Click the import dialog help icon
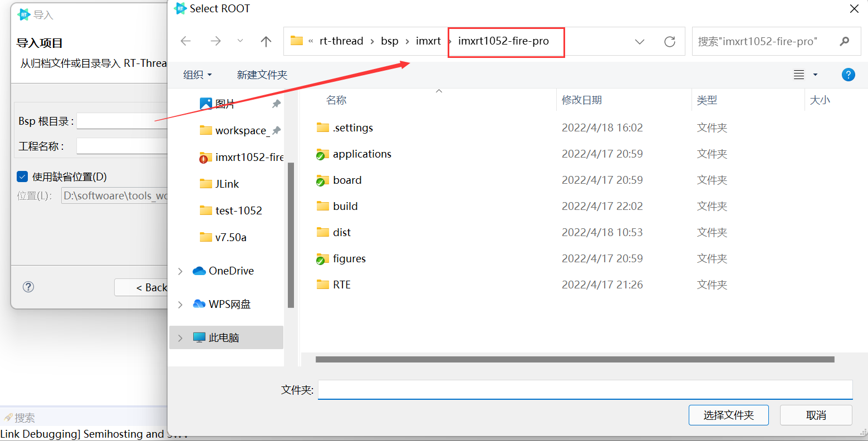Screen dimensions: 868x441 tap(28, 287)
